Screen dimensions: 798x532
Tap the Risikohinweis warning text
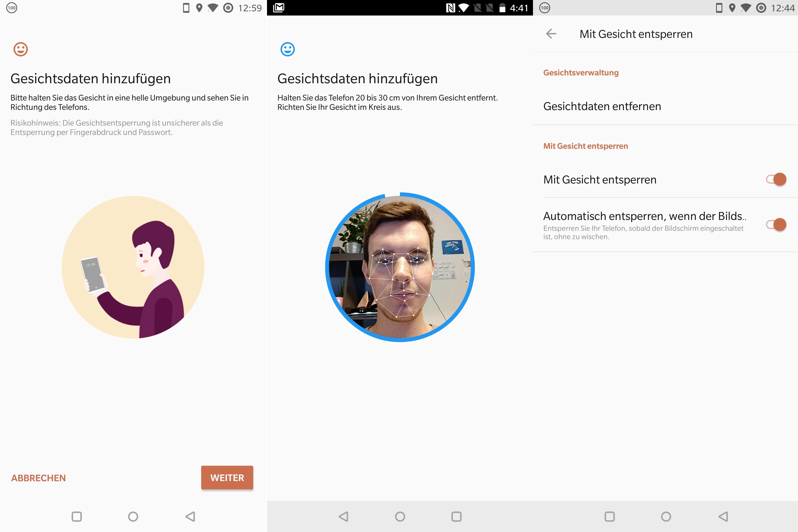click(x=117, y=128)
